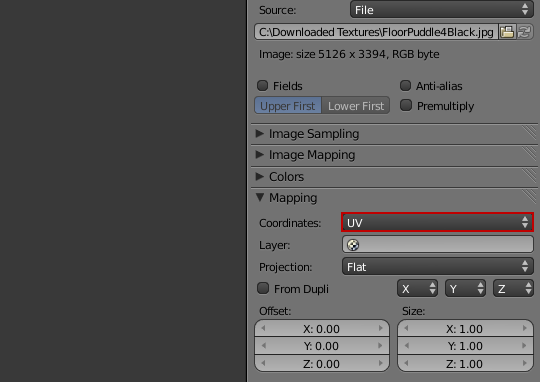Click the Image Mapping panel drag grip
540x382 pixels.
[529, 154]
